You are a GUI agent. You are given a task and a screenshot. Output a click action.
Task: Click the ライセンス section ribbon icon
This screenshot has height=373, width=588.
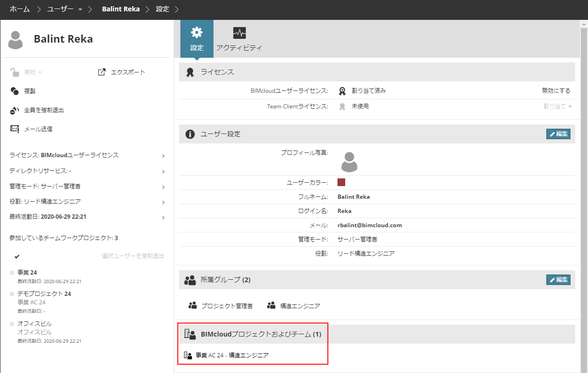(190, 72)
